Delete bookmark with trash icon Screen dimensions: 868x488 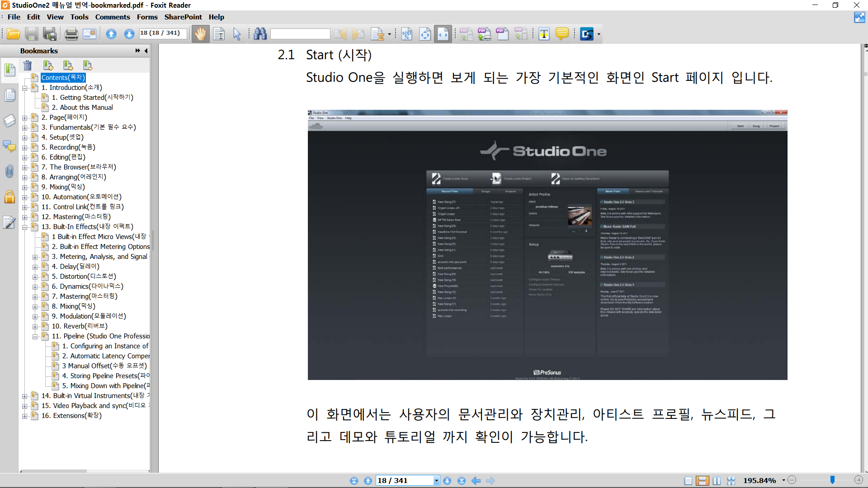click(28, 66)
